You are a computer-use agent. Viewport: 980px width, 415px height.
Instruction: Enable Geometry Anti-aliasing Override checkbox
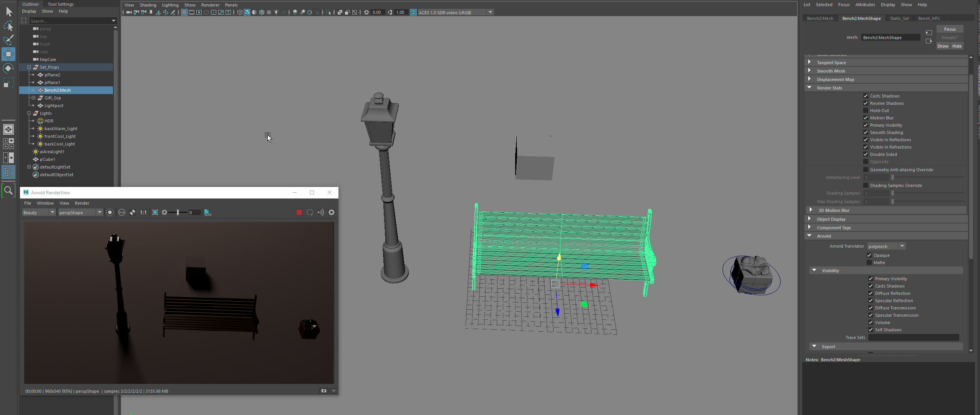(x=866, y=170)
